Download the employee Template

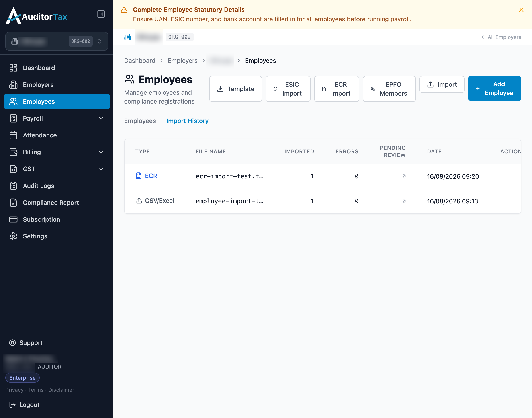(x=235, y=89)
